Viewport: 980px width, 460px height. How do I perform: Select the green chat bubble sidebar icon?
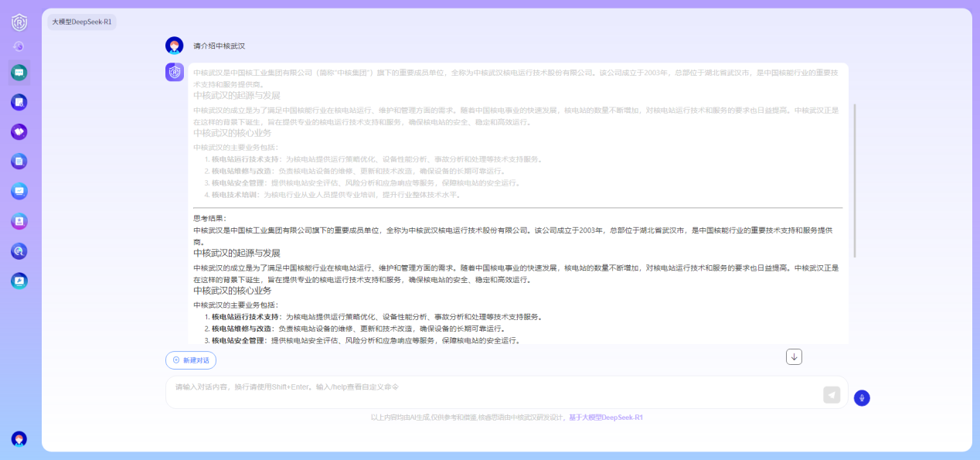point(19,73)
